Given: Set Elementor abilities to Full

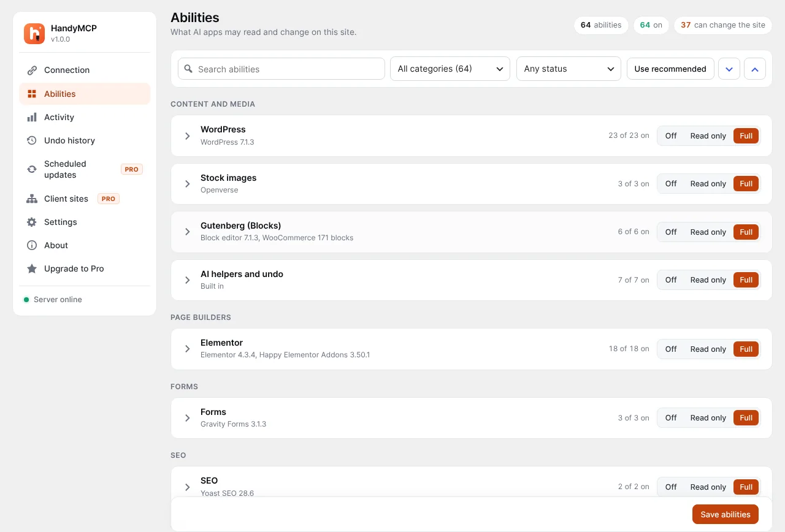Looking at the screenshot, I should coord(746,349).
